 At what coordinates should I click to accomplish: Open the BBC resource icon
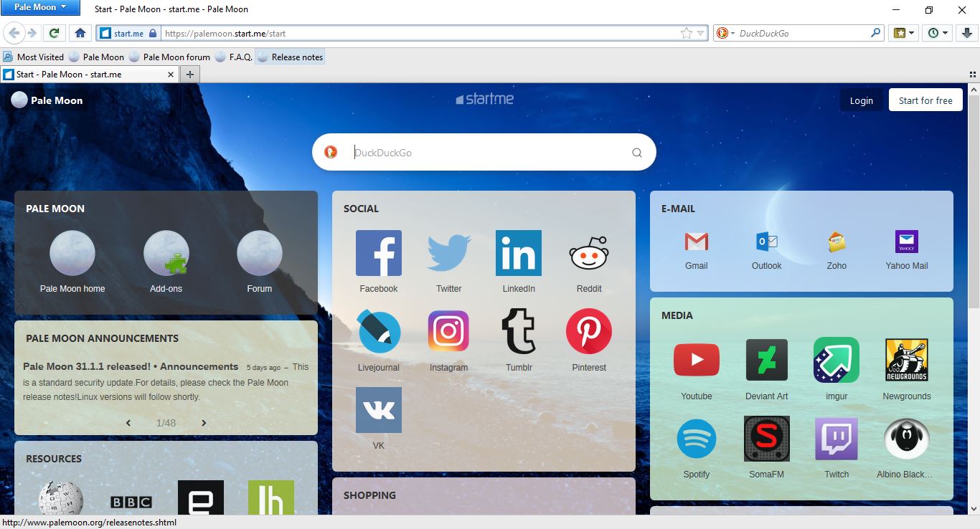point(131,501)
